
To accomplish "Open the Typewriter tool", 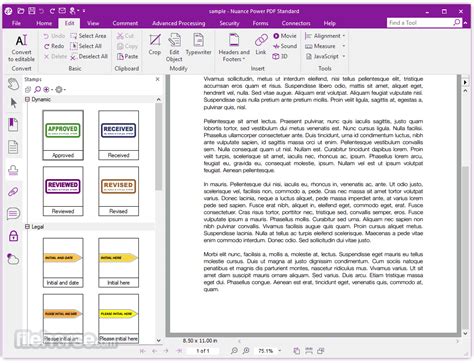I will tap(198, 45).
